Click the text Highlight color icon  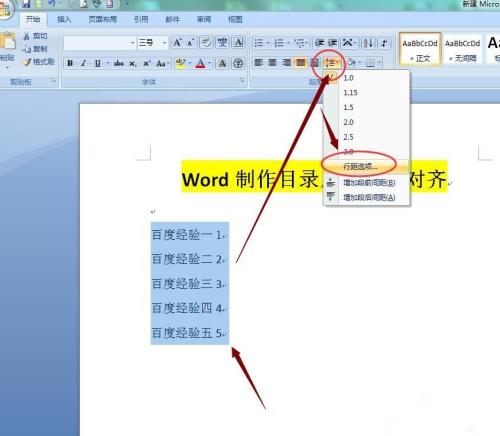coord(181,63)
